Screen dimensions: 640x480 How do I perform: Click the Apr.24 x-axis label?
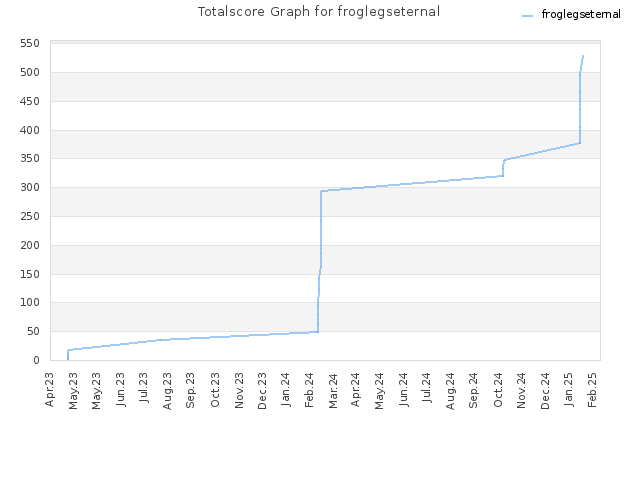tap(356, 389)
